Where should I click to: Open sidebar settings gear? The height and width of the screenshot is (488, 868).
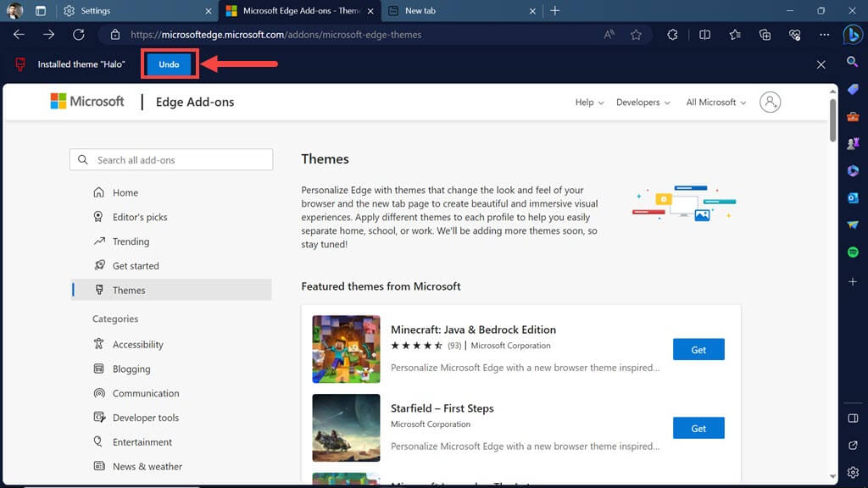pyautogui.click(x=853, y=472)
